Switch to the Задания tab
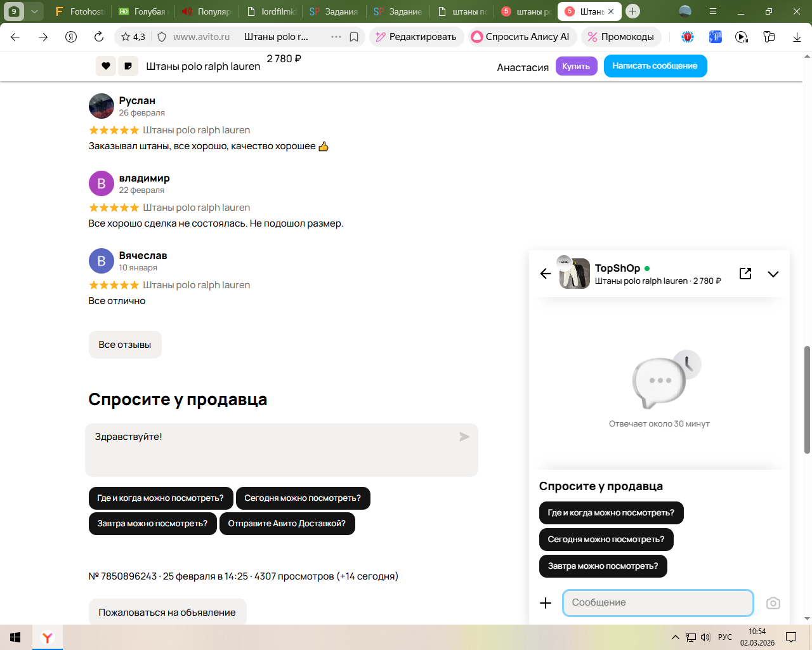The image size is (812, 650). point(334,11)
